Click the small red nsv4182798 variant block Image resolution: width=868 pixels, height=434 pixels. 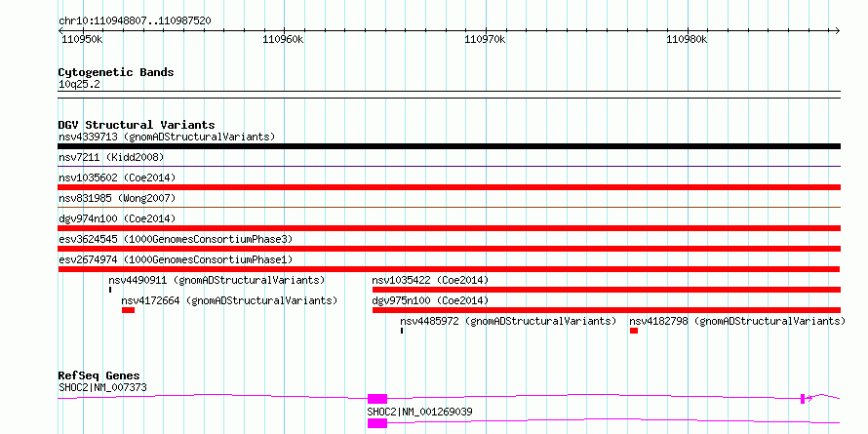(x=634, y=331)
